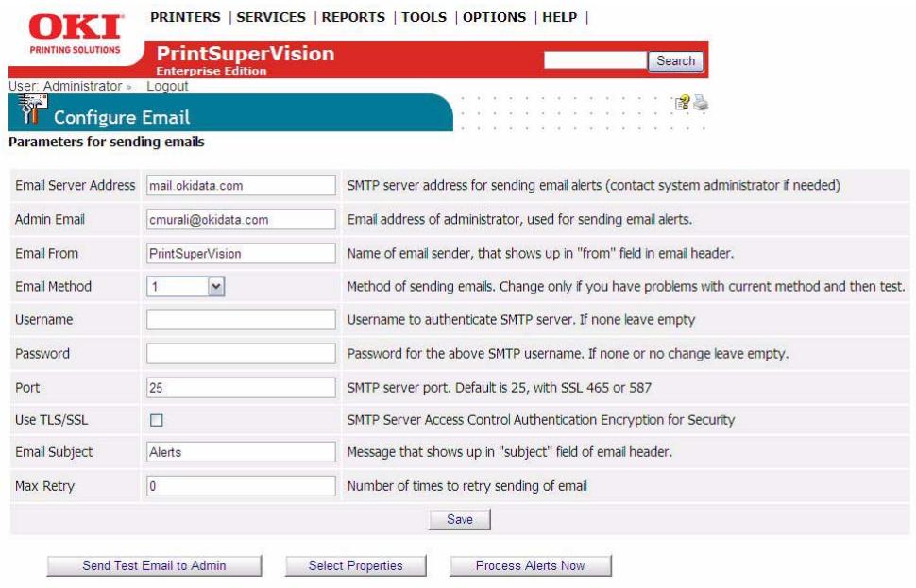Click the Search button
Screen dimensions: 916x588
click(675, 60)
